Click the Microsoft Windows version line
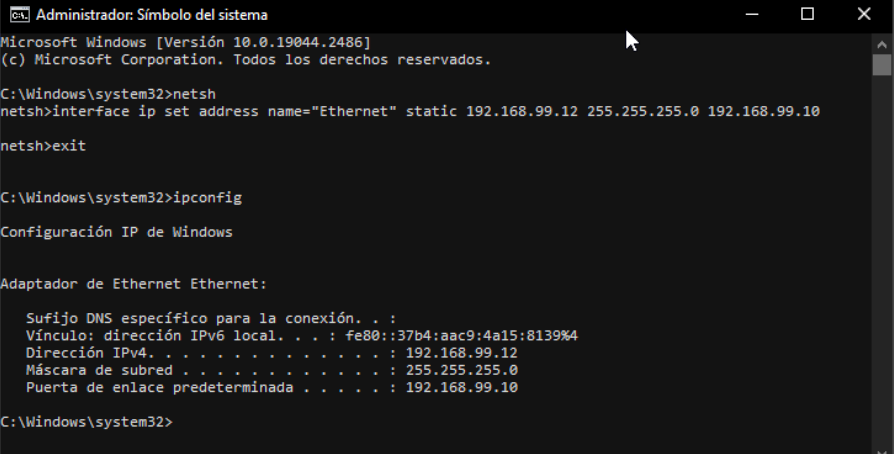Screen dimensions: 894x454 coord(186,43)
